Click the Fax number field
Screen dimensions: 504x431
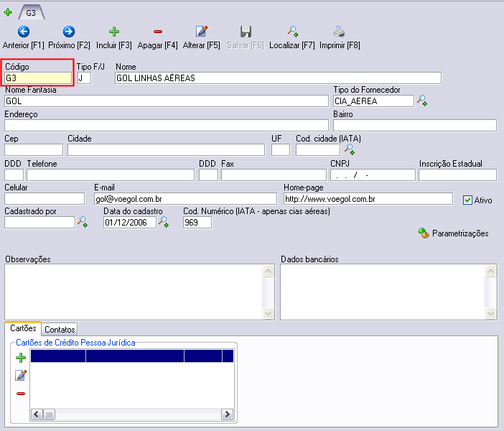[x=274, y=175]
